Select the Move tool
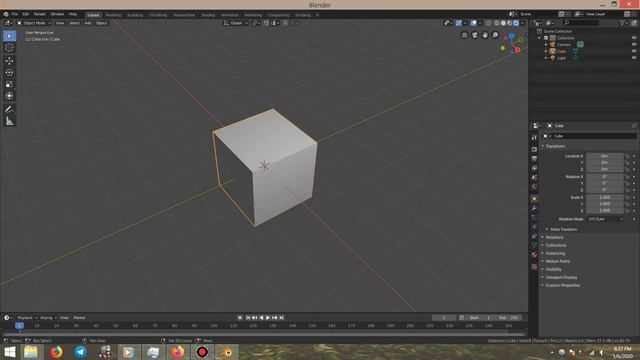Screen dimensions: 640x360 tap(9, 61)
